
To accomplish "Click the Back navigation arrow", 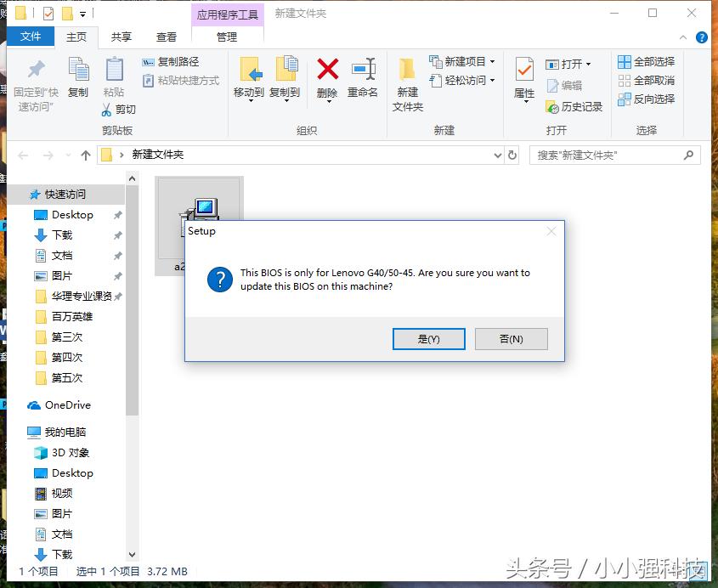I will (x=23, y=155).
